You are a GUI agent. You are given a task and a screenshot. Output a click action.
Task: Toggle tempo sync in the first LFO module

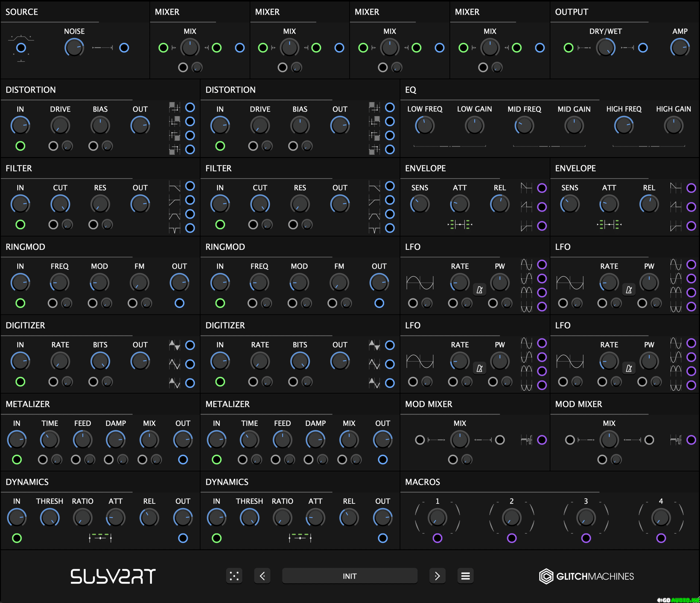click(479, 290)
